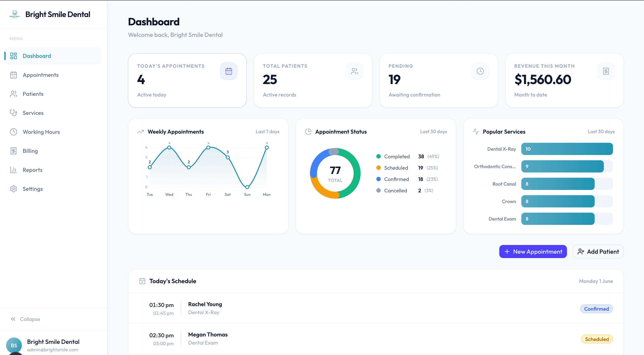Click the Dashboard grid icon in sidebar

point(14,56)
